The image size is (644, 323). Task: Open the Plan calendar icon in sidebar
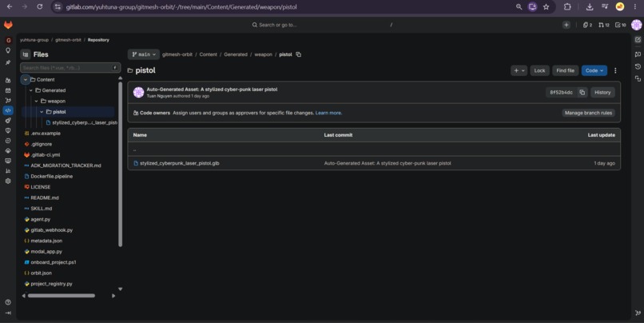point(8,90)
